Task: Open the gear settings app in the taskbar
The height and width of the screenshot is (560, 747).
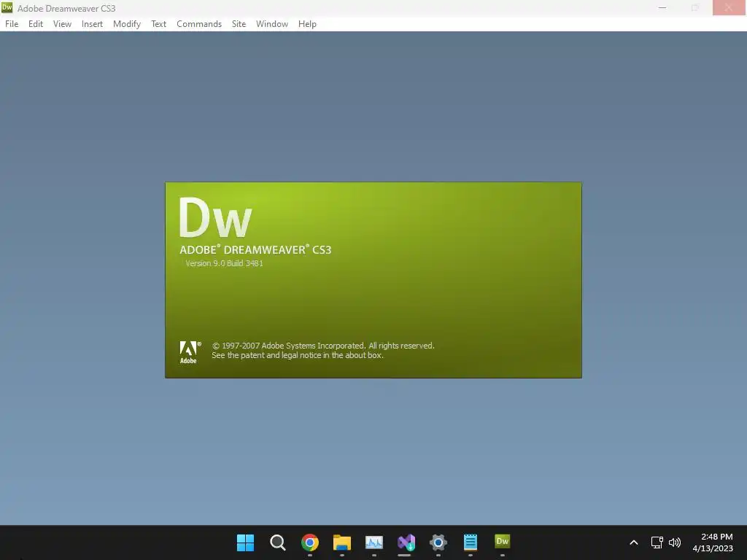Action: coord(438,542)
